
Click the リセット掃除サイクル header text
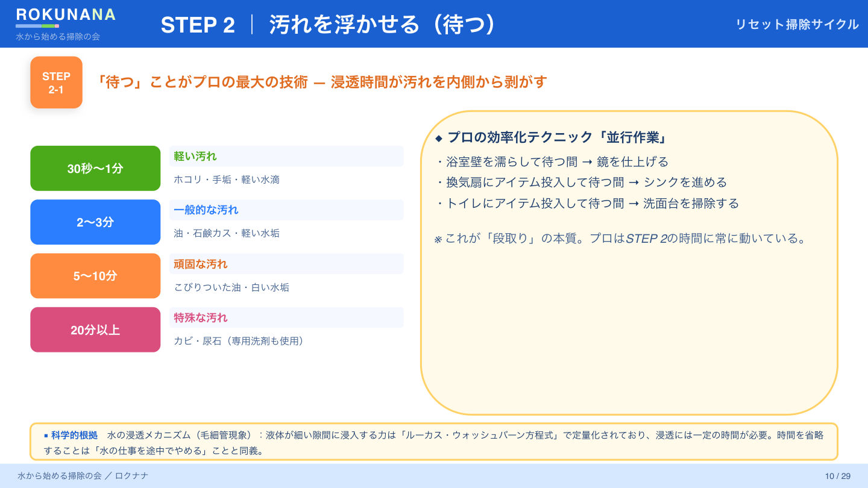(x=797, y=24)
